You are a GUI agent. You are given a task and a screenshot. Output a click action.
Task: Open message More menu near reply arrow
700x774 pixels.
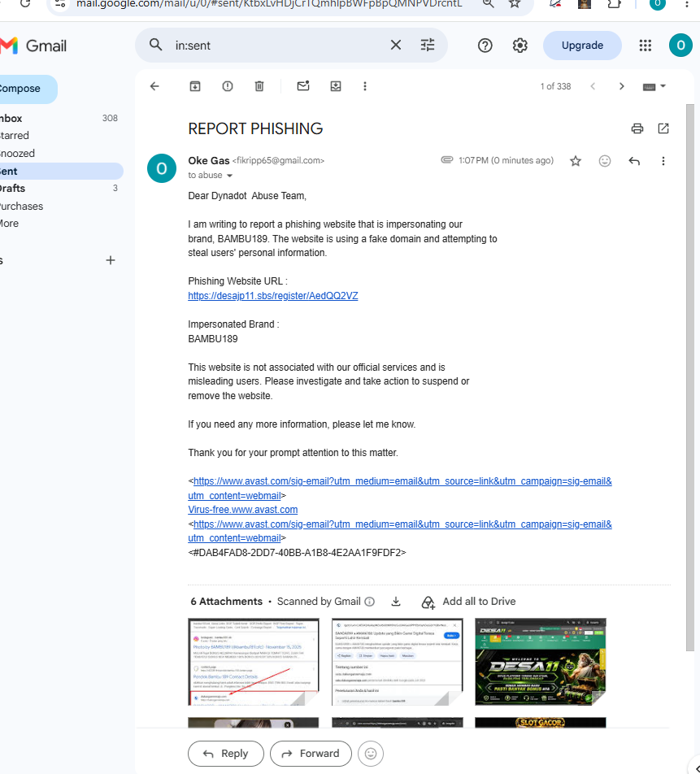[x=663, y=161]
